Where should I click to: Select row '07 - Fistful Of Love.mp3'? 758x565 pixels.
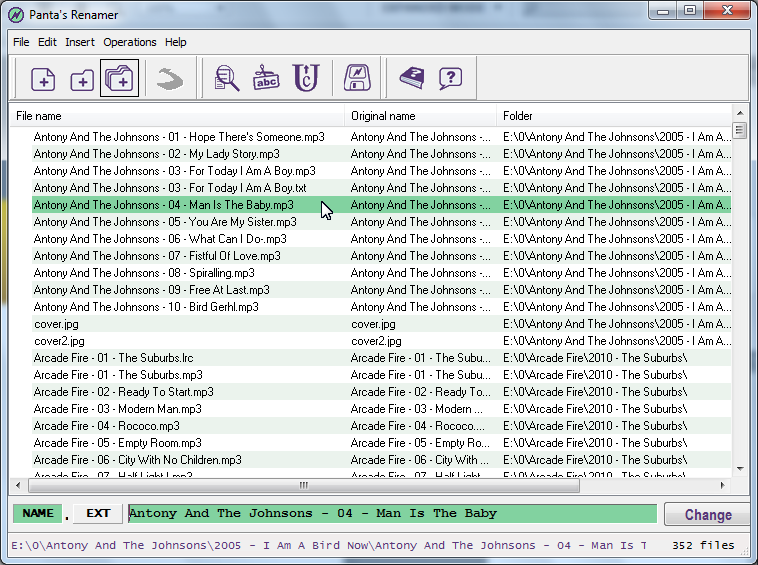(382, 256)
